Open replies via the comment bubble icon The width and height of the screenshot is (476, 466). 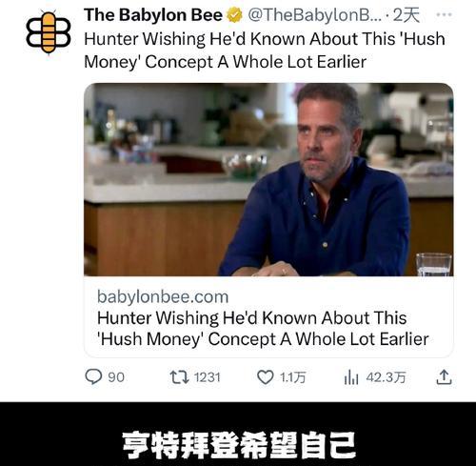click(93, 376)
